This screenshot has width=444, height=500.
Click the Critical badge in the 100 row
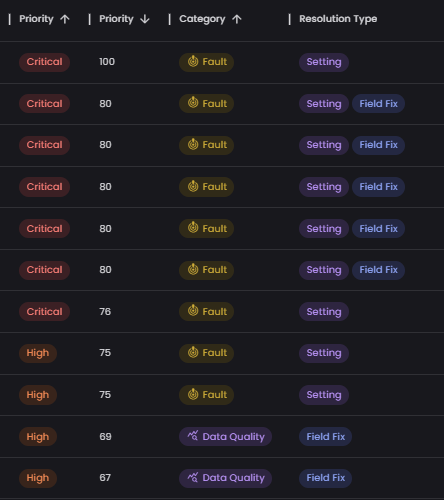point(44,62)
